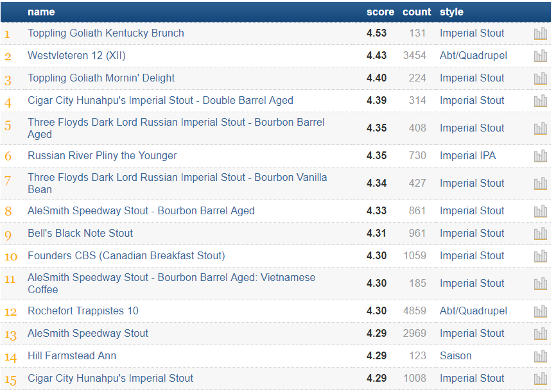Image resolution: width=556 pixels, height=392 pixels.
Task: Click Imperial Stout style in Founders CBS row
Action: tap(472, 256)
